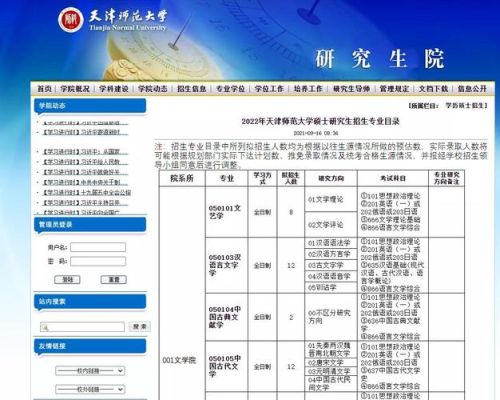Screen dimensions: 500x400
Task: Open the 招生信息 menu item
Action: pyautogui.click(x=192, y=89)
